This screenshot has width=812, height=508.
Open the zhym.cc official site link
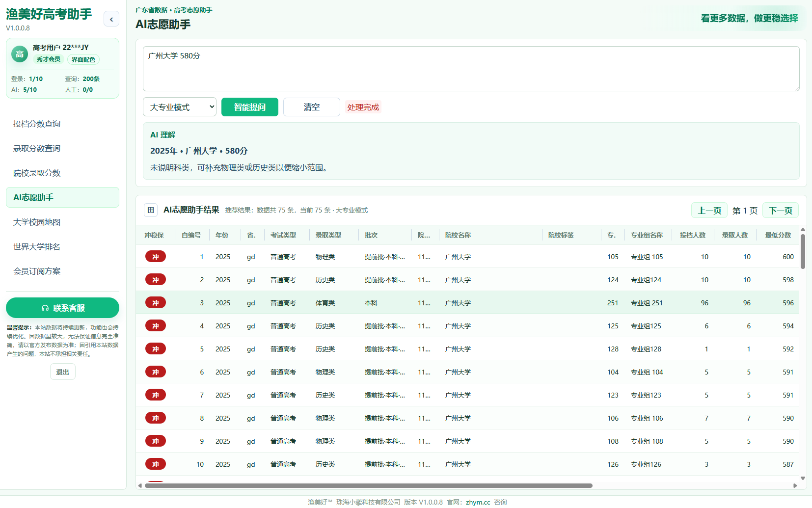pos(478,502)
